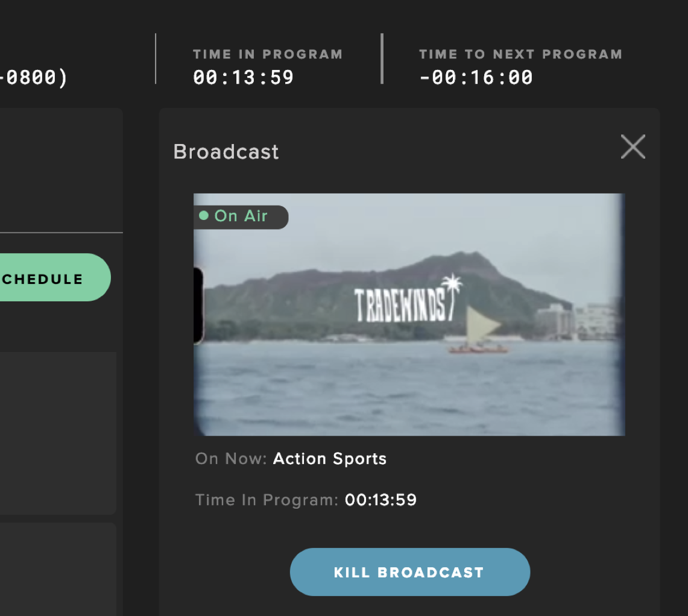The image size is (688, 616).
Task: Click the 'Broadcast' panel heading
Action: click(x=226, y=152)
